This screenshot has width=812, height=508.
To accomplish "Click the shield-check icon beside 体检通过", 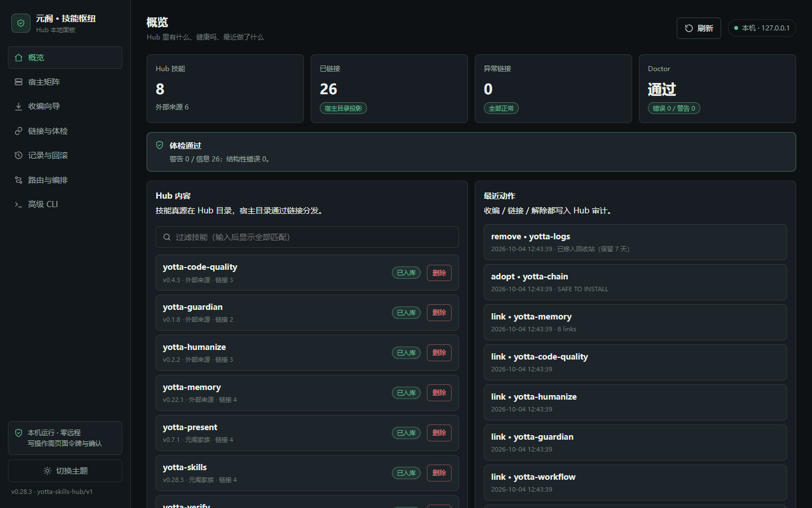I will click(160, 145).
